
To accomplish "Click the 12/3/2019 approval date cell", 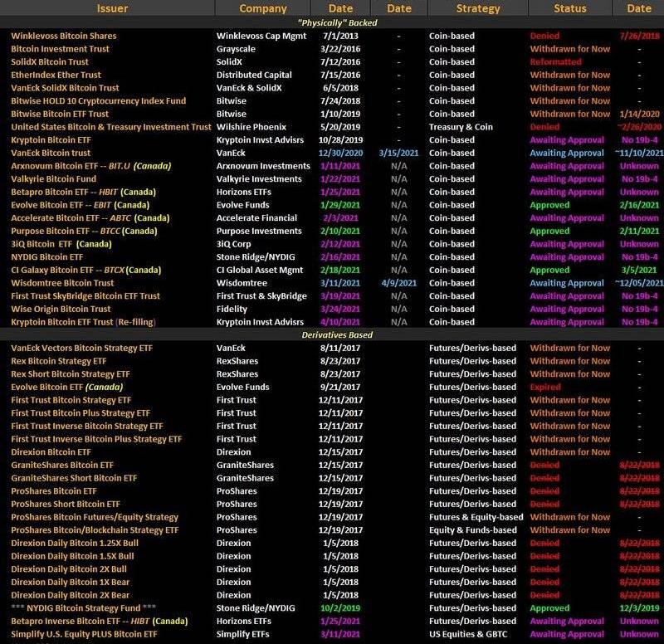I will click(639, 608).
